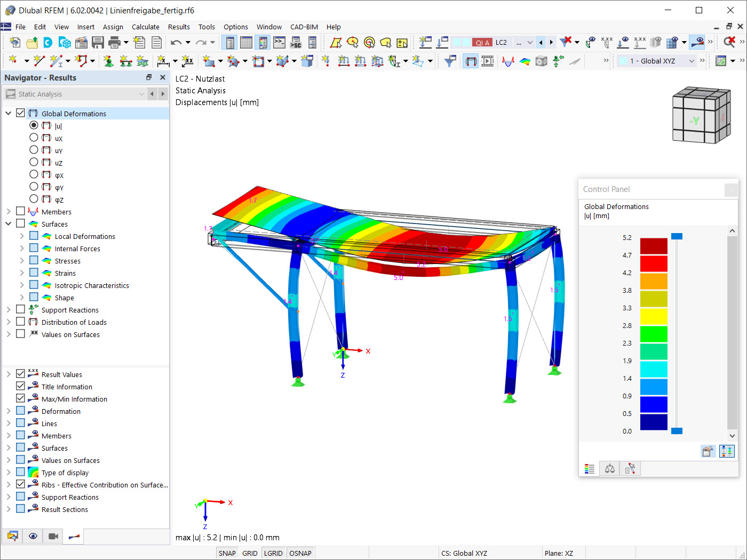Expand the Internal Forces tree node

pyautogui.click(x=21, y=248)
